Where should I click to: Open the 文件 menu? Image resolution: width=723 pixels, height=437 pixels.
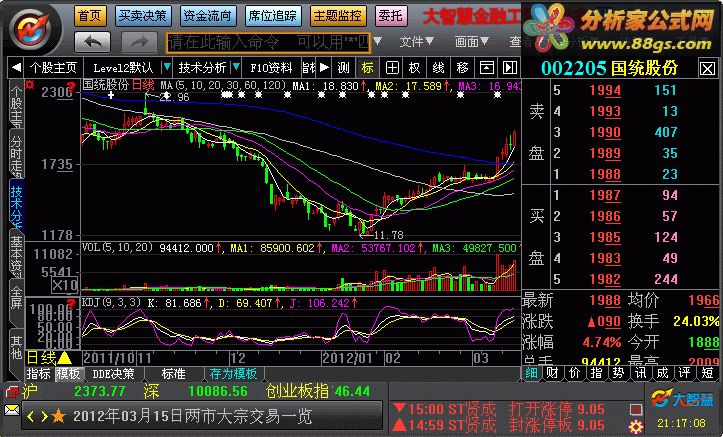point(416,42)
